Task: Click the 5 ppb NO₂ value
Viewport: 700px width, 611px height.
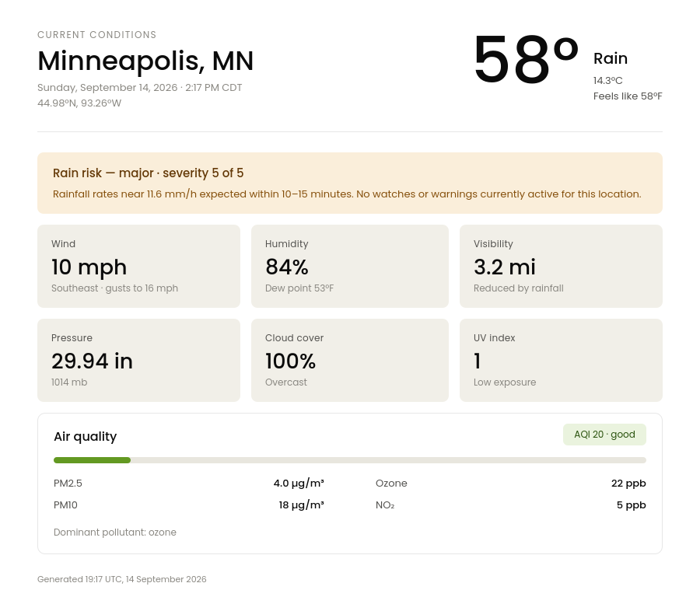Action: coord(632,505)
